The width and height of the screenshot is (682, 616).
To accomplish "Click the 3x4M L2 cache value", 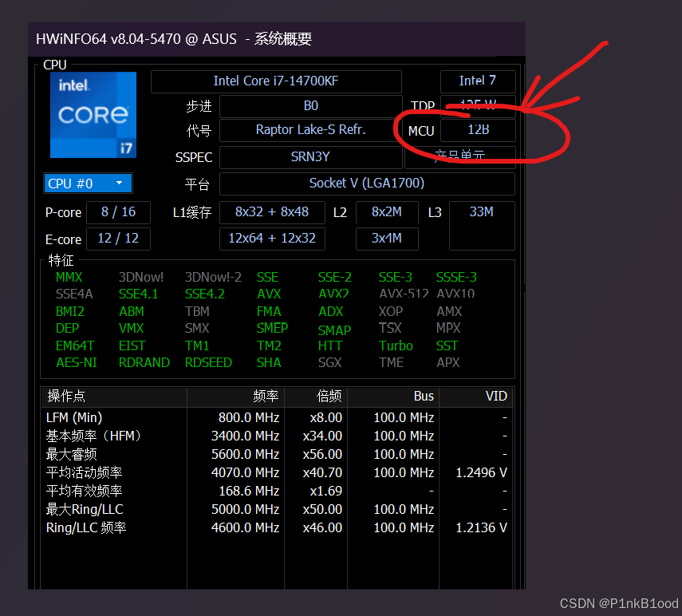I will [x=387, y=239].
